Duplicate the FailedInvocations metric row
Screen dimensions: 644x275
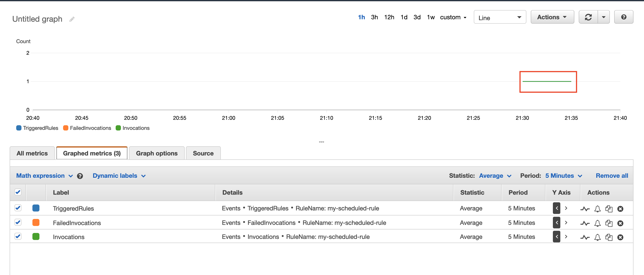click(609, 223)
